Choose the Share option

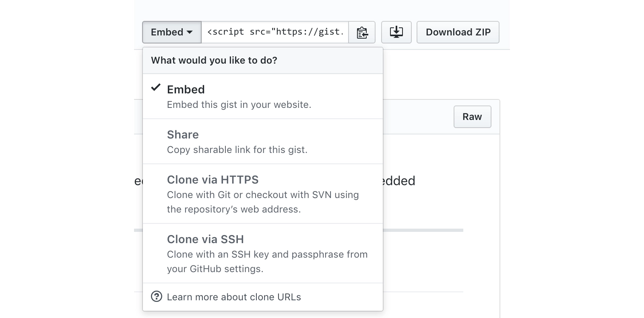183,134
